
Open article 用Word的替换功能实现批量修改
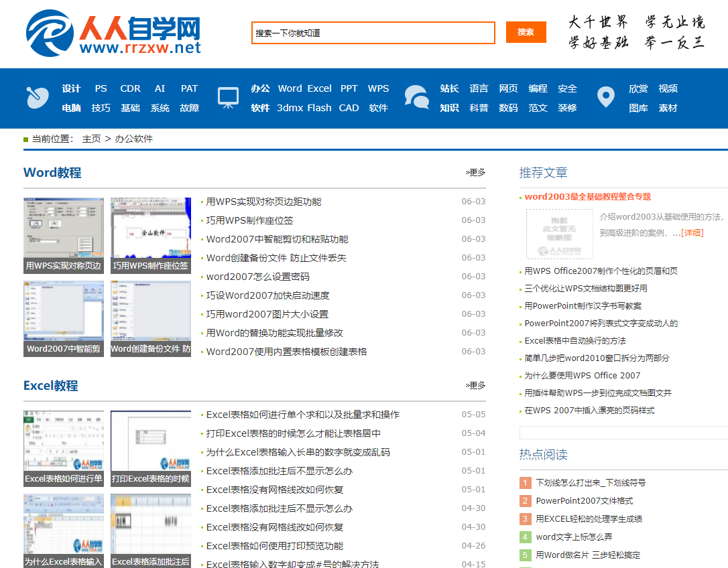(x=274, y=333)
